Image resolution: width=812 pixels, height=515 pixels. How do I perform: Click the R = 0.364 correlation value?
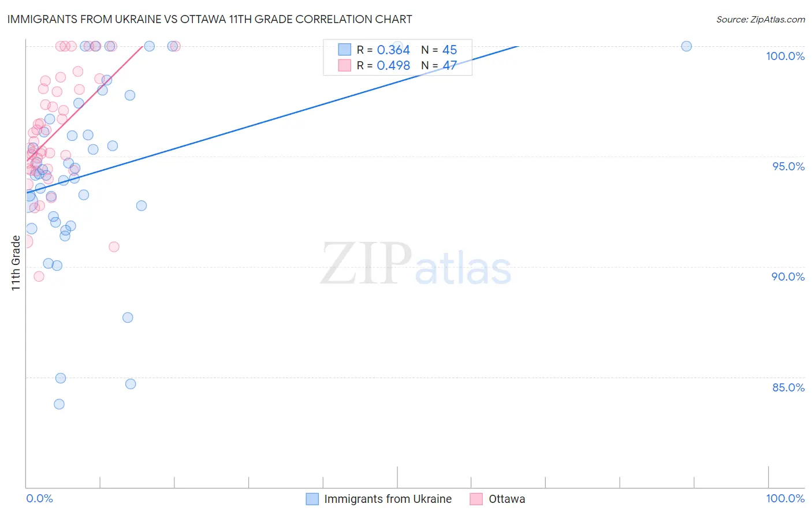(383, 50)
